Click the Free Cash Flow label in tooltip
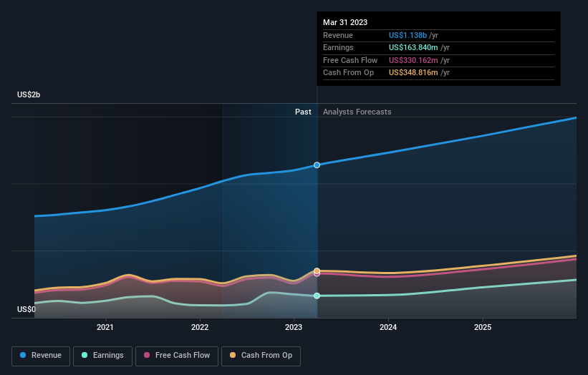This screenshot has width=588, height=375. click(350, 60)
